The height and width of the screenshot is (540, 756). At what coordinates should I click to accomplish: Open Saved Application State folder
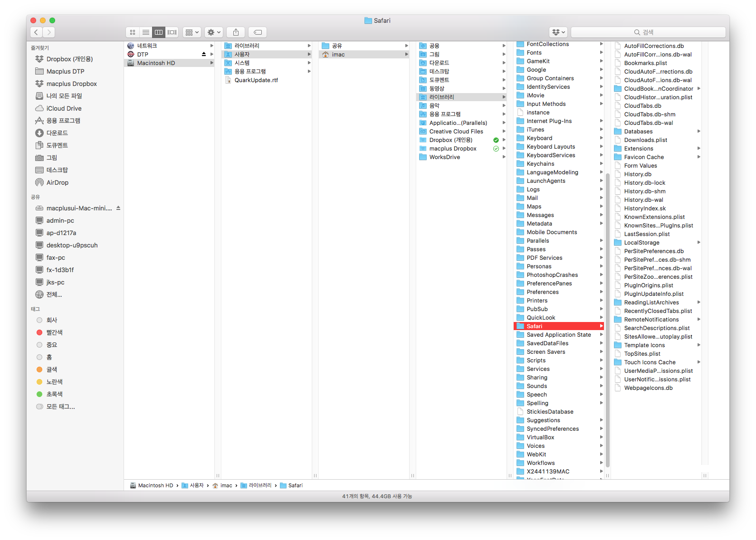559,334
